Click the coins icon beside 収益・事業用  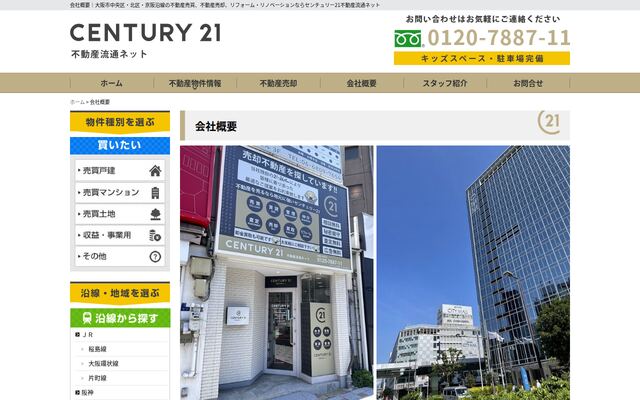pos(155,236)
